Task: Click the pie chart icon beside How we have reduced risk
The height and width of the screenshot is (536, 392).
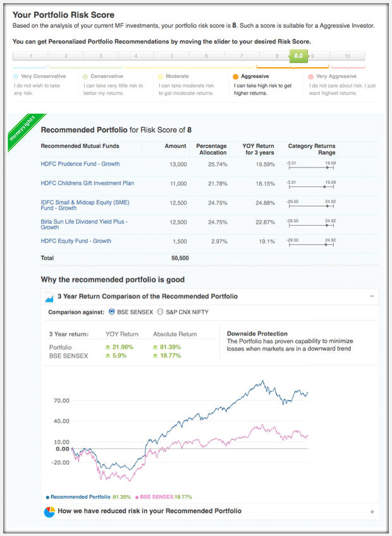Action: [49, 512]
